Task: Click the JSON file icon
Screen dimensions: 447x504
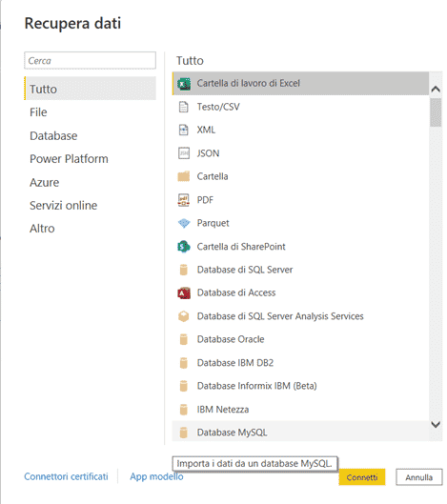Action: [184, 153]
